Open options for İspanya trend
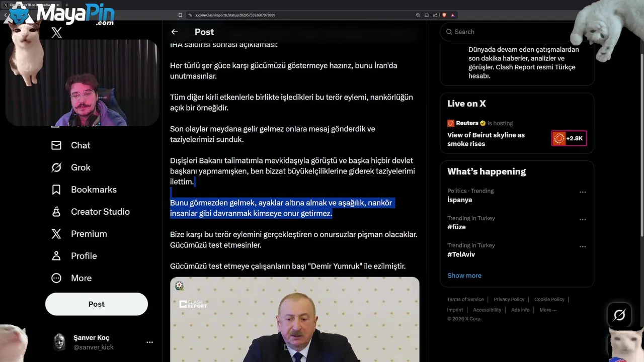This screenshot has width=644, height=362. point(583,192)
